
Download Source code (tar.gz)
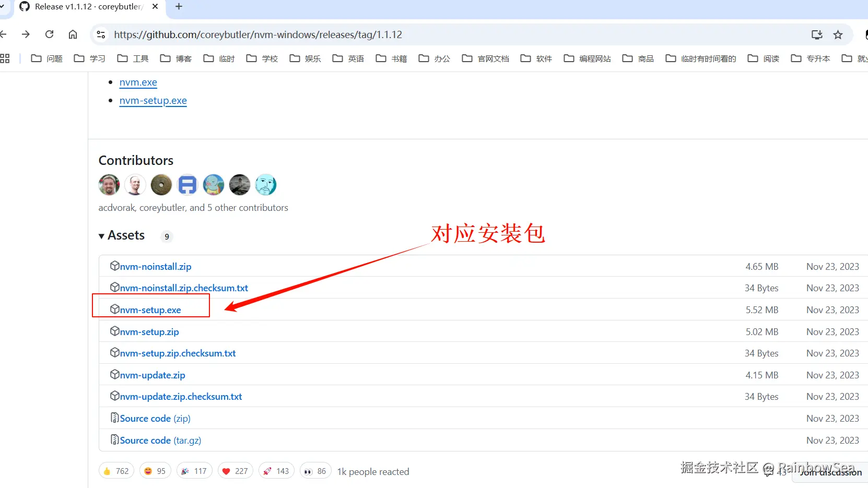pyautogui.click(x=160, y=441)
